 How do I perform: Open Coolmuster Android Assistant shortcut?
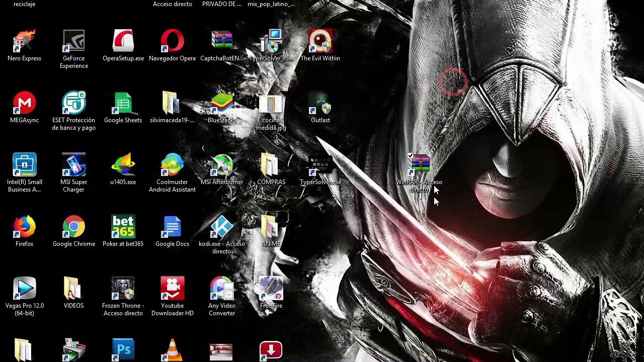pos(172,165)
